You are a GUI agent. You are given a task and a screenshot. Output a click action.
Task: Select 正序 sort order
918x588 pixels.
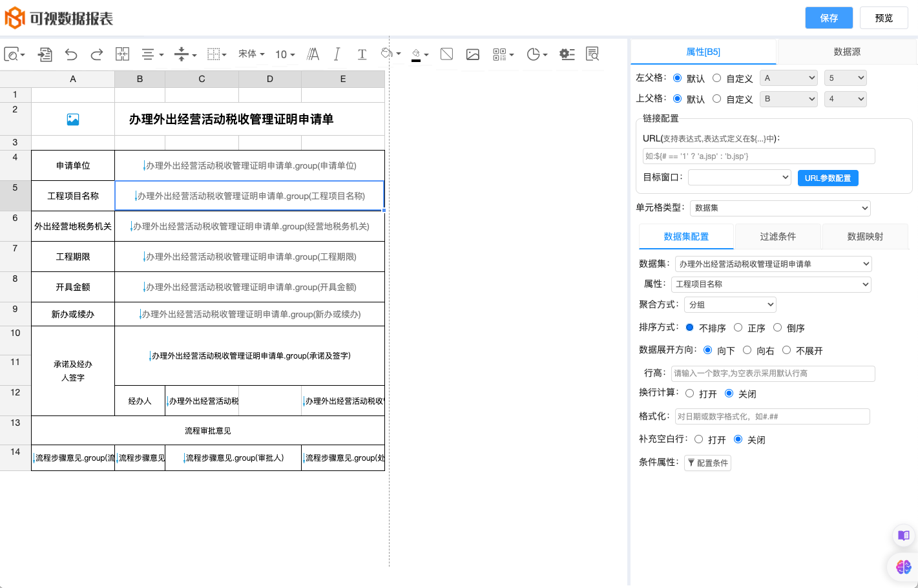click(738, 328)
